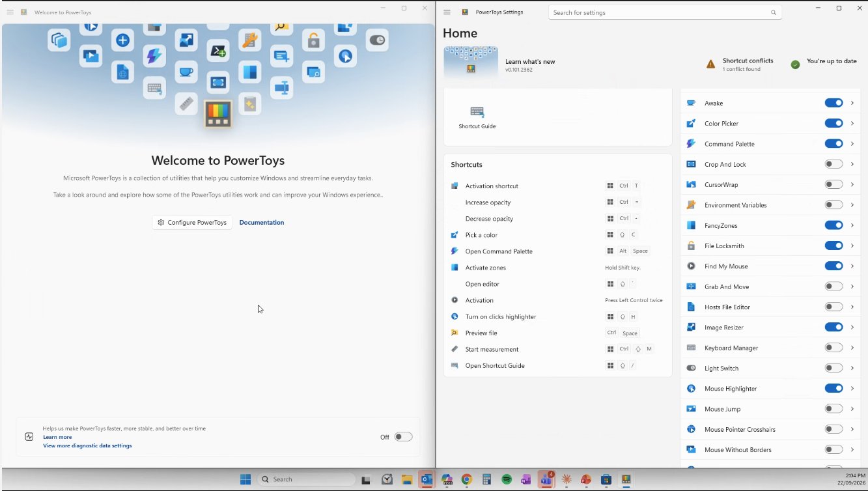Image resolution: width=868 pixels, height=491 pixels.
Task: Click Learn more diagnostic link
Action: [x=57, y=438]
